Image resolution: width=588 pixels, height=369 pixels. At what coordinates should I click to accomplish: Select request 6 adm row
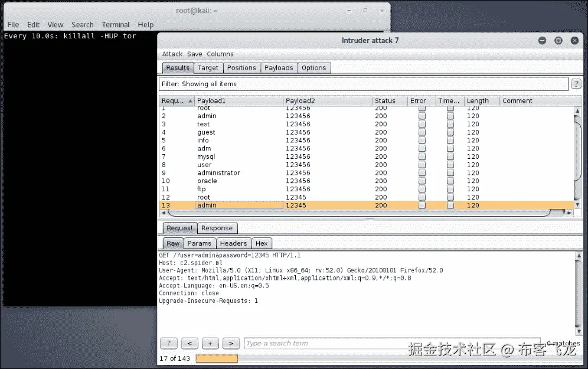(366, 149)
